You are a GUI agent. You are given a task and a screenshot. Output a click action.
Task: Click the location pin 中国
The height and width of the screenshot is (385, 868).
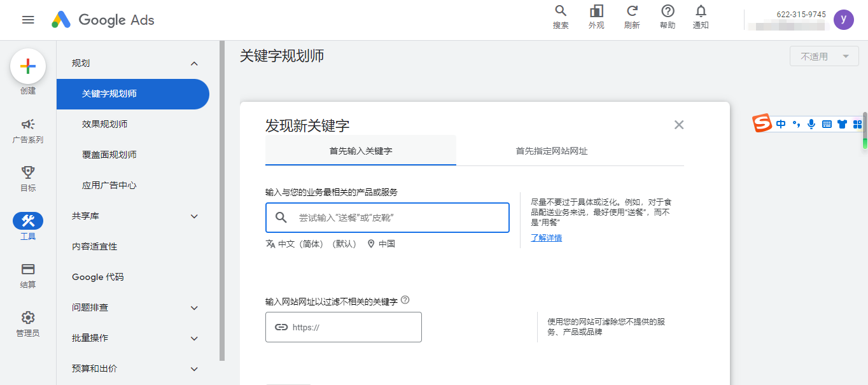(x=371, y=244)
